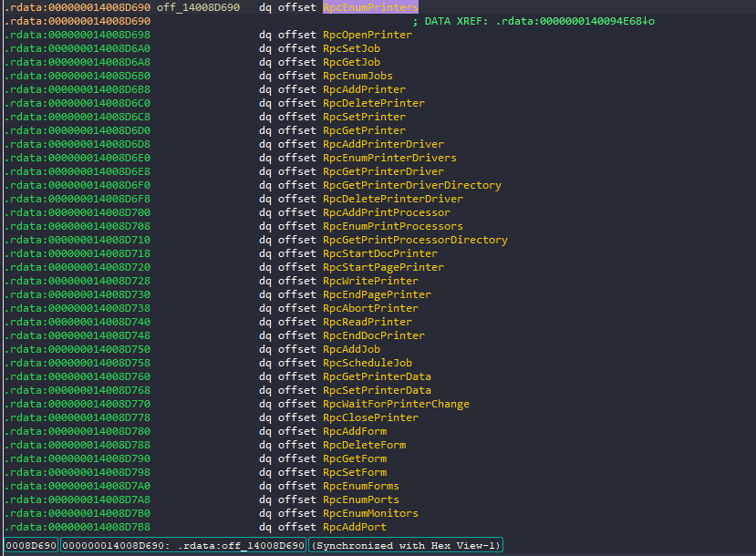Click the RpcEnumPrinterDrivers symbol
Screen dimensions: 756x556
(x=389, y=158)
